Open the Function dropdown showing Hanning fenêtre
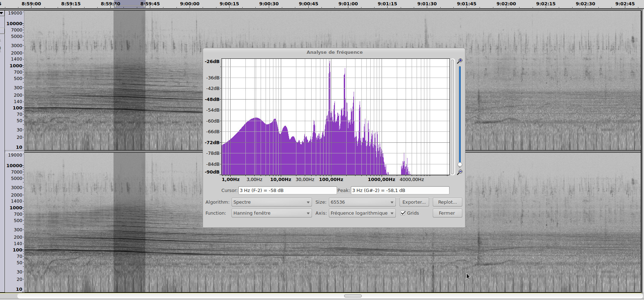Image resolution: width=644 pixels, height=300 pixels. (x=271, y=213)
